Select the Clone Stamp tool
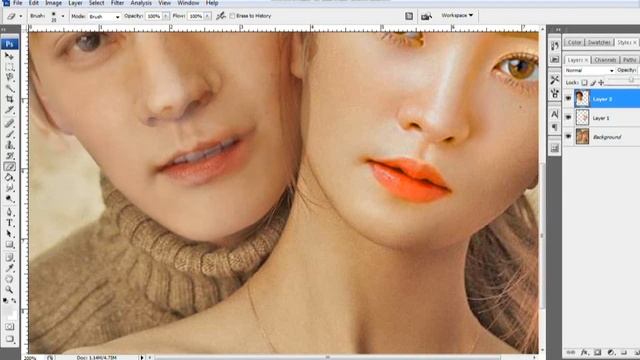 [x=9, y=145]
